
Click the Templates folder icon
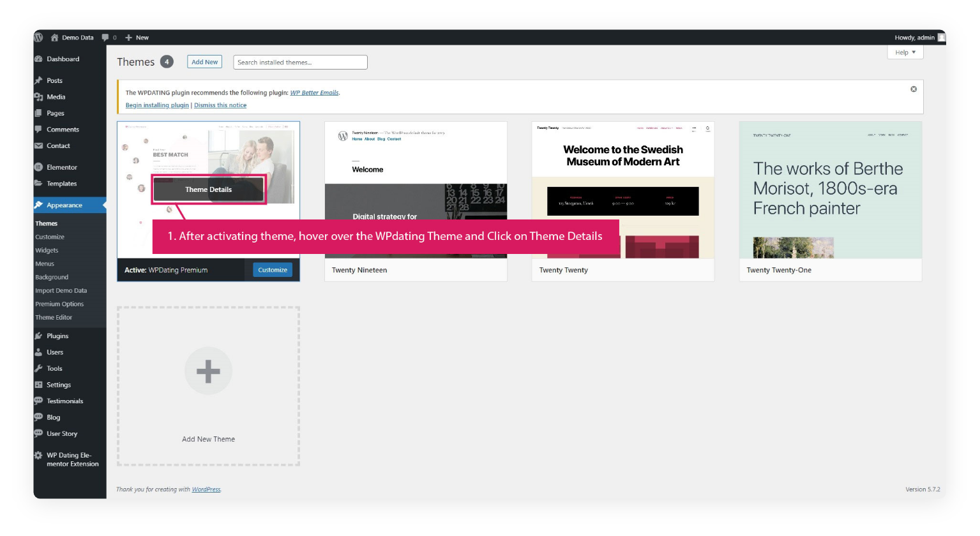pyautogui.click(x=38, y=183)
